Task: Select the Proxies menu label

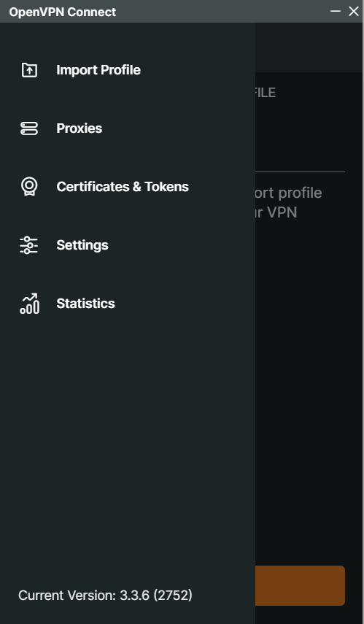Action: [80, 128]
